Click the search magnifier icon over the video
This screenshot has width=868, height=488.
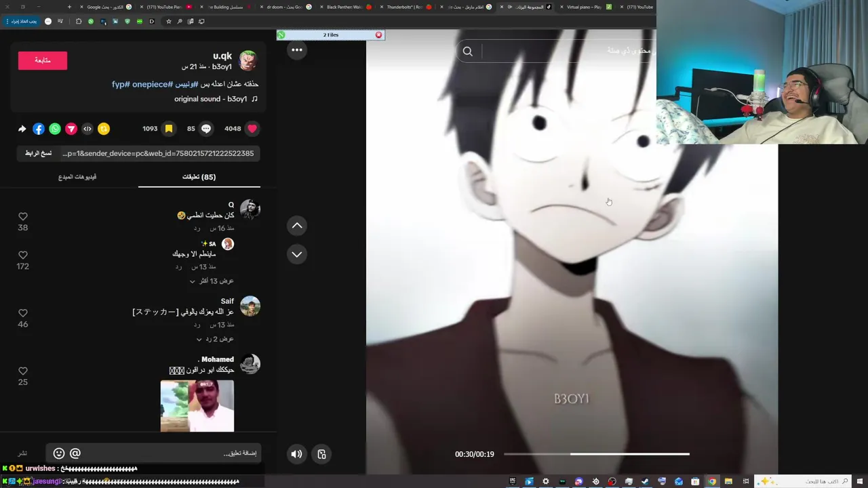[468, 52]
